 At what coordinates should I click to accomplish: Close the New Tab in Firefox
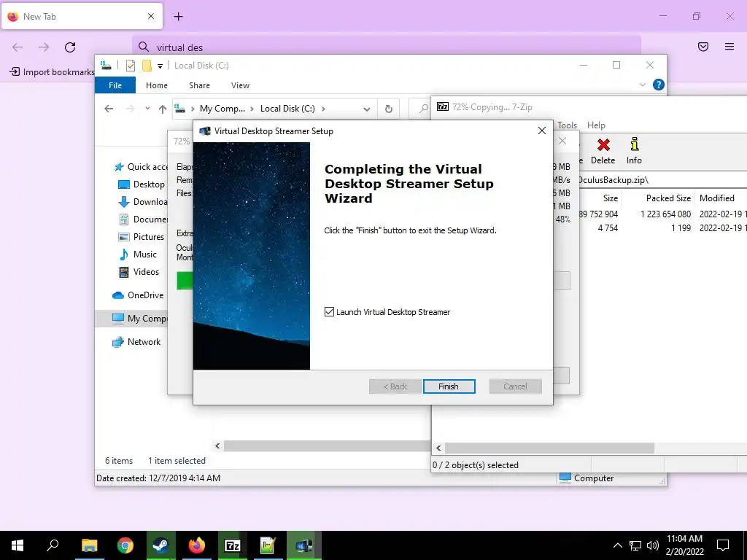[151, 16]
